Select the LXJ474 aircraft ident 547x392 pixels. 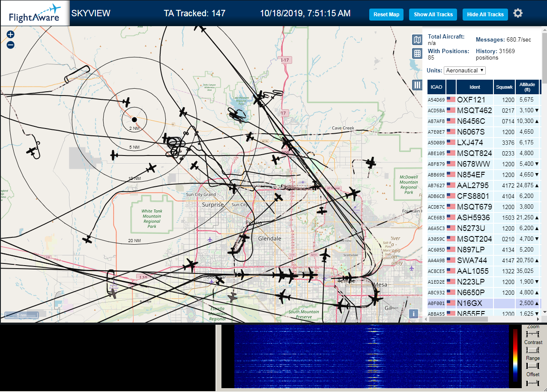[470, 142]
